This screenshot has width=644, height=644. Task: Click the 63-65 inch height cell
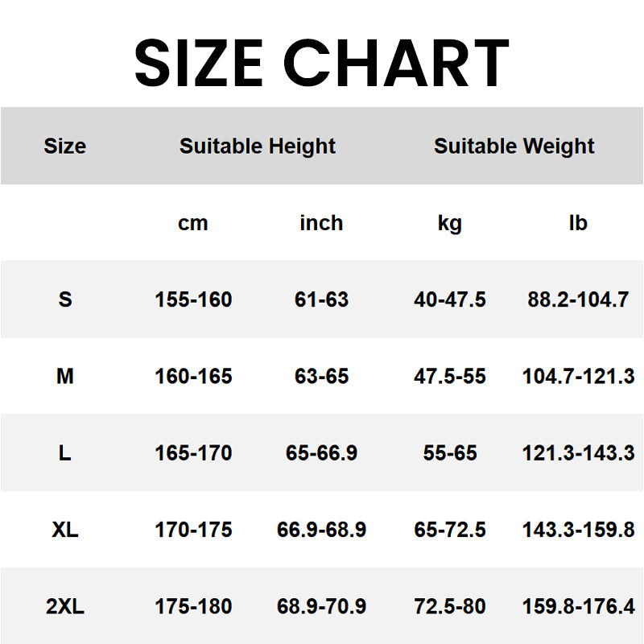coord(321,376)
